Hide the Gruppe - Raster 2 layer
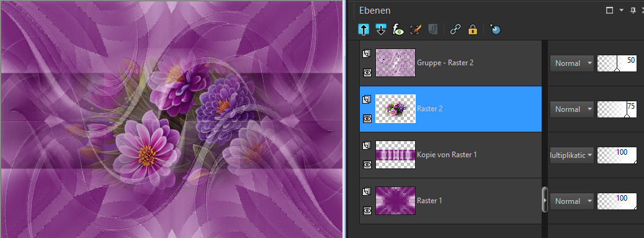The image size is (644, 238). pyautogui.click(x=367, y=73)
